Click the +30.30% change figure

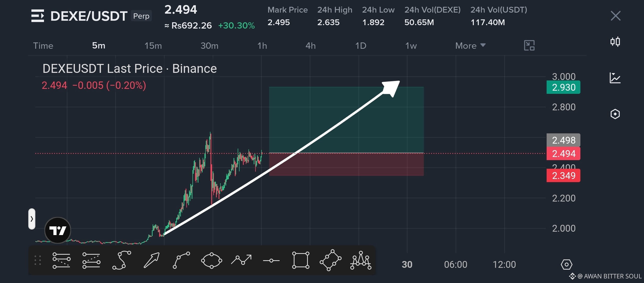[x=236, y=25]
